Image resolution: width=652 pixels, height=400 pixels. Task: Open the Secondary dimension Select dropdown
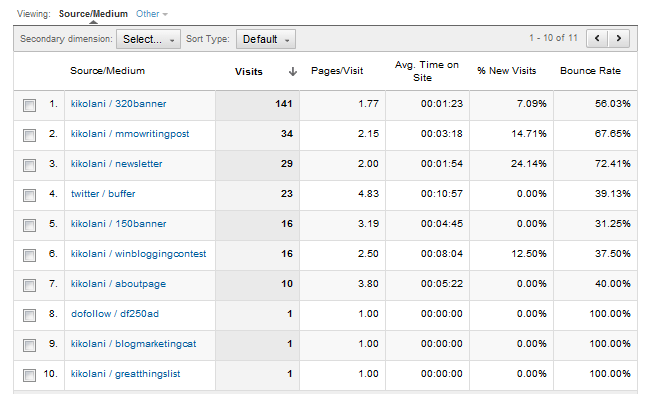point(148,39)
